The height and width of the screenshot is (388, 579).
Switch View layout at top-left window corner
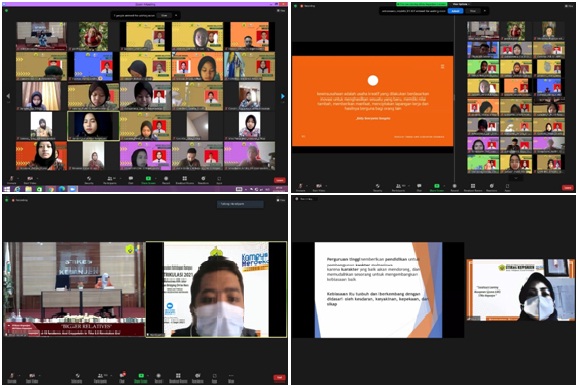(x=282, y=11)
